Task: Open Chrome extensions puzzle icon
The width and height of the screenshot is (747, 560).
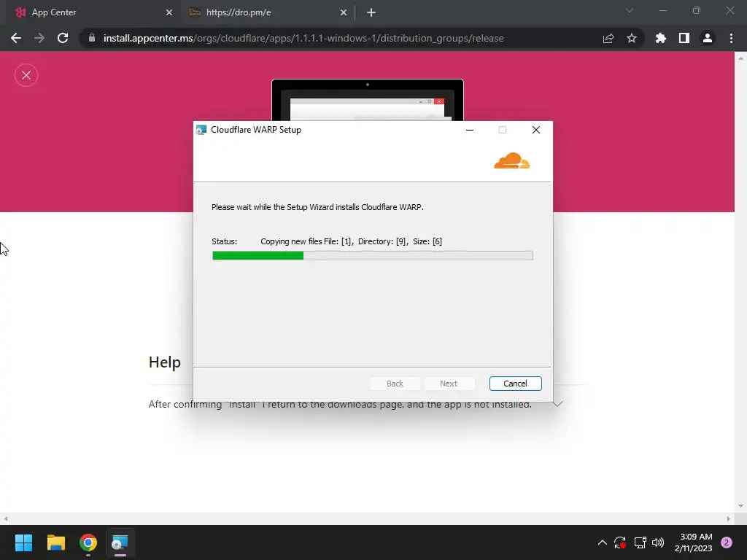Action: click(661, 38)
